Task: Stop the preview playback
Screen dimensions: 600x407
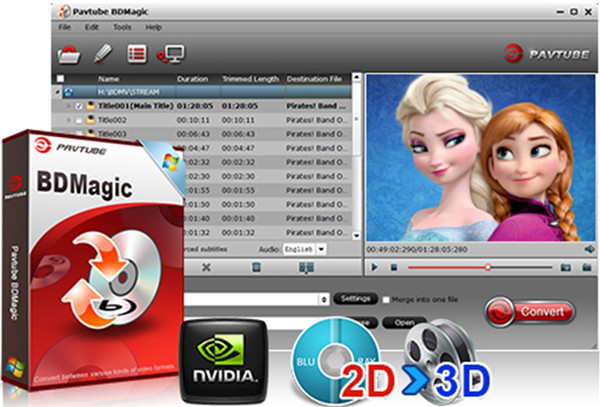Action: 393,267
